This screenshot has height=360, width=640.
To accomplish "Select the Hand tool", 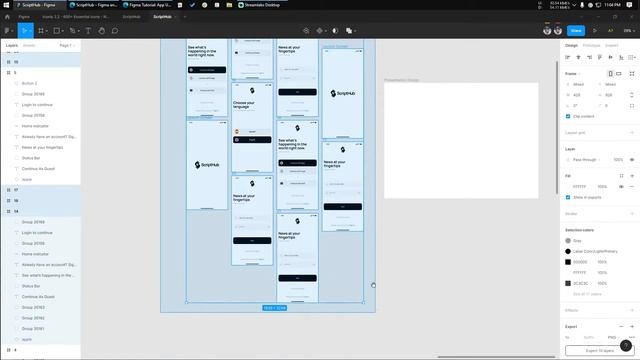I will pyautogui.click(x=101, y=31).
